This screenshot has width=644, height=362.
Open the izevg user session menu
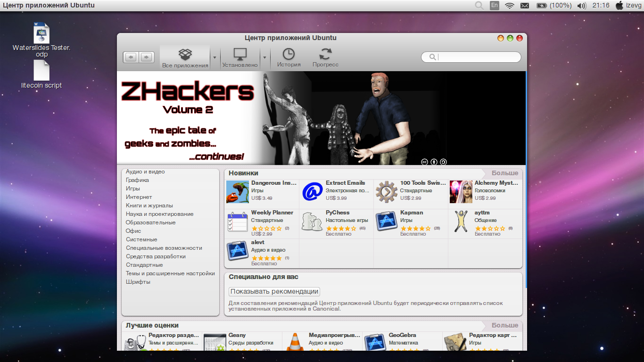(628, 6)
